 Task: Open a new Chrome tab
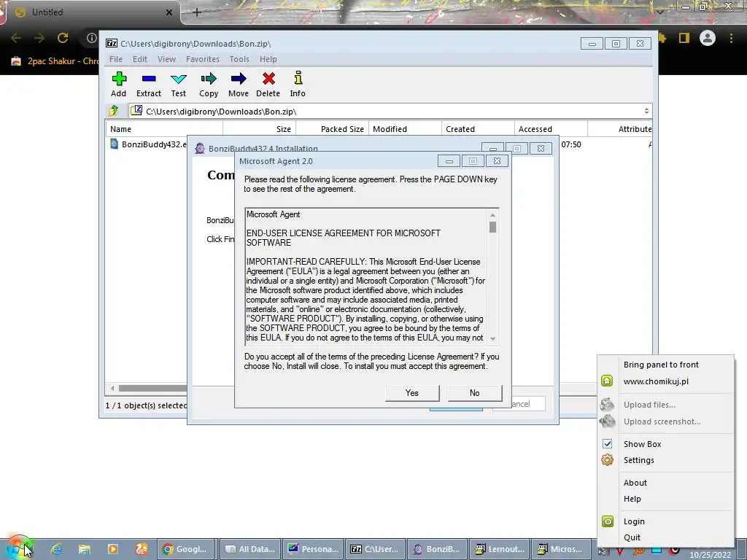click(197, 12)
